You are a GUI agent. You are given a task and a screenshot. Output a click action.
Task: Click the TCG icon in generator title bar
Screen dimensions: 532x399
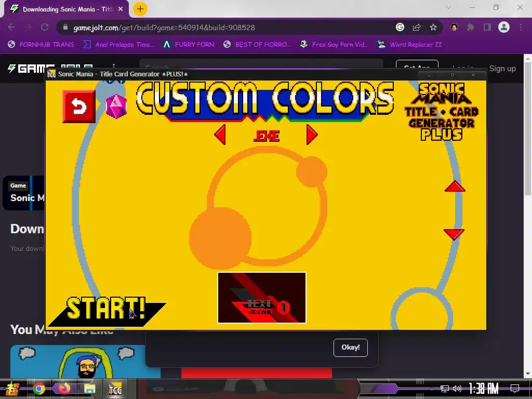pyautogui.click(x=51, y=74)
